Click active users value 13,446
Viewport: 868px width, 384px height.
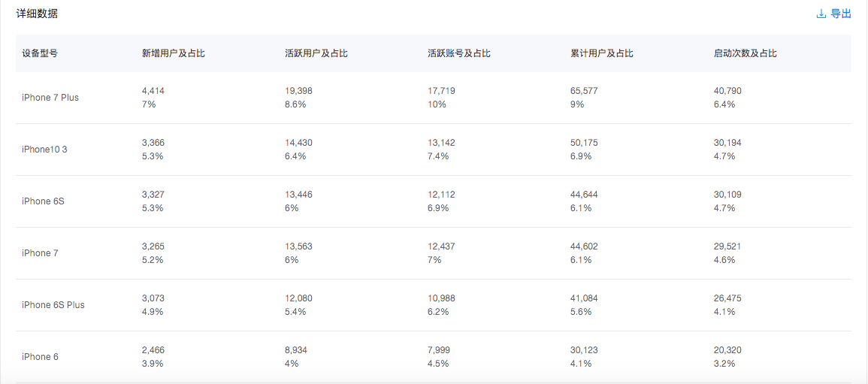[x=298, y=195]
